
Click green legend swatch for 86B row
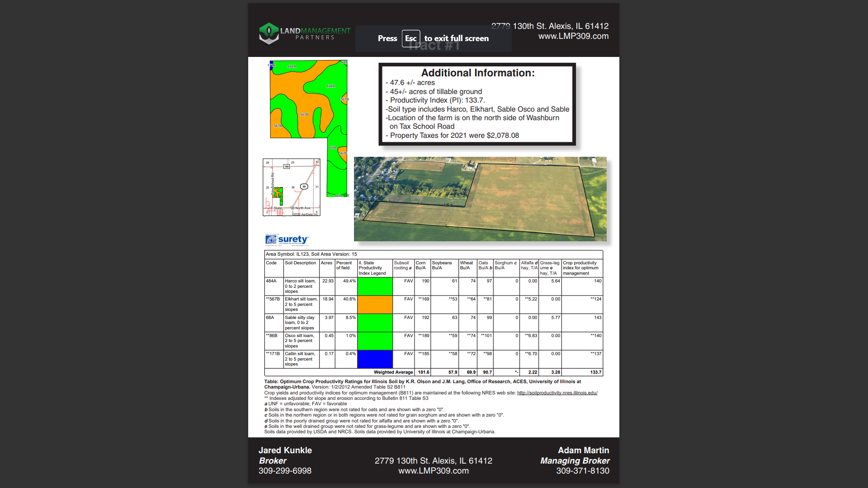coord(375,341)
